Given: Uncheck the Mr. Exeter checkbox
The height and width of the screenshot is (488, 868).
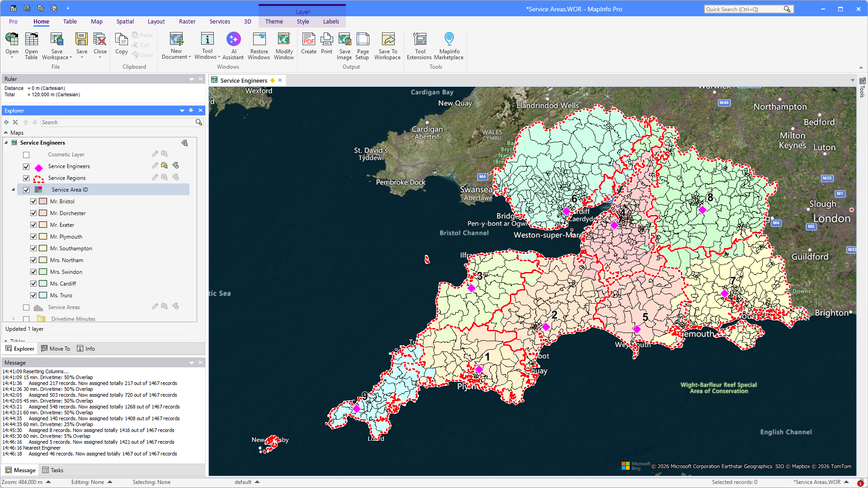Looking at the screenshot, I should click(x=33, y=225).
